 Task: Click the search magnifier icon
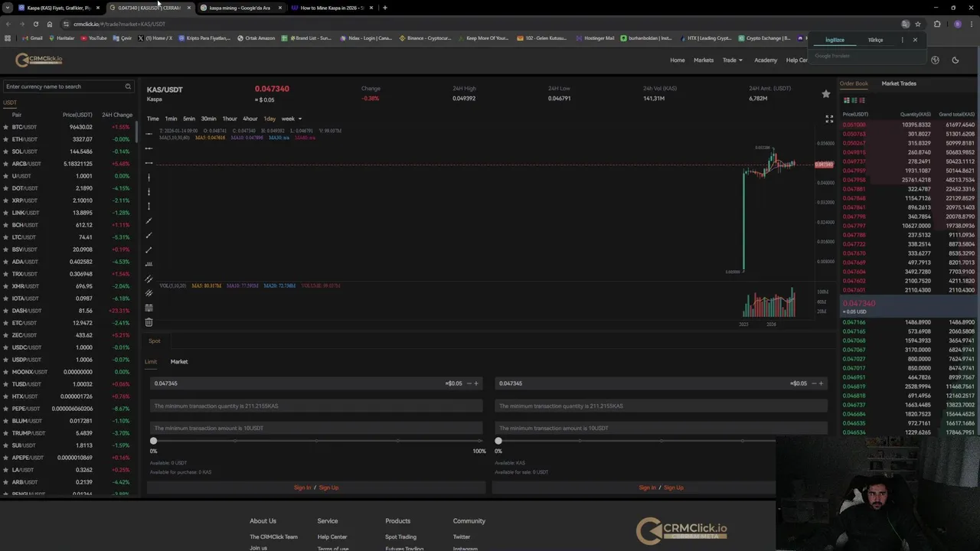[128, 86]
